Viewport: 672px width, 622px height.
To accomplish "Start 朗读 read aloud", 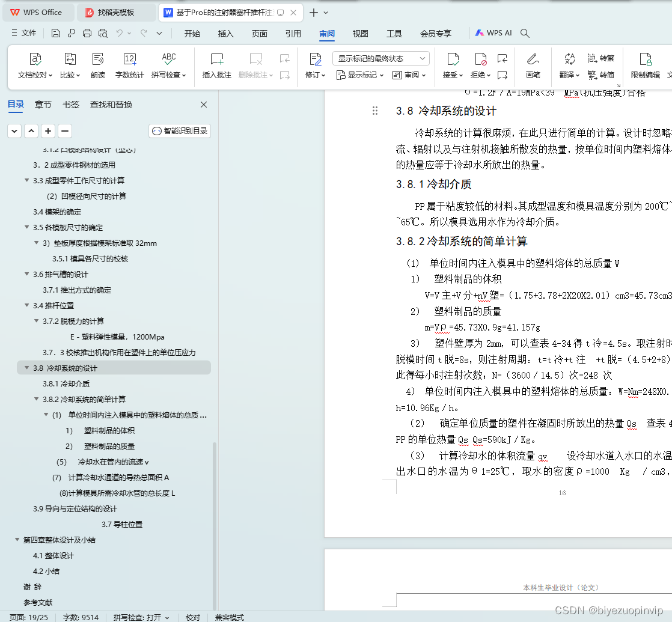I will click(98, 66).
